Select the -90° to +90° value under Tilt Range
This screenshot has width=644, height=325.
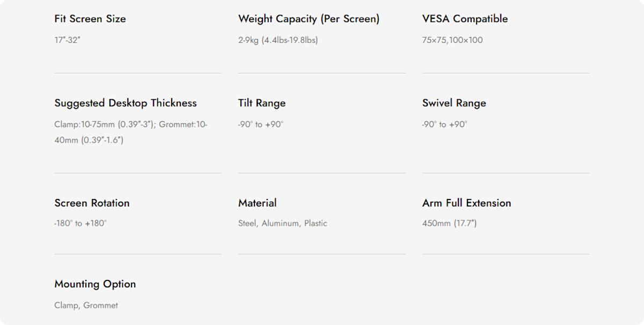coord(261,124)
